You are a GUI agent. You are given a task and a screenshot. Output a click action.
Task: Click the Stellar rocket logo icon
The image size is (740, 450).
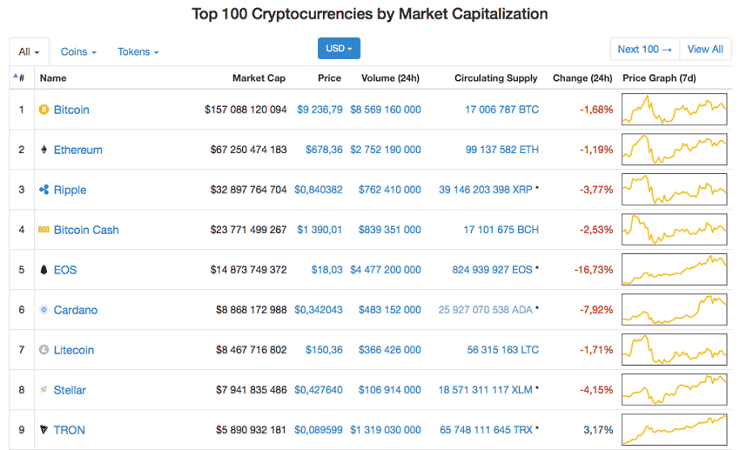pos(44,390)
